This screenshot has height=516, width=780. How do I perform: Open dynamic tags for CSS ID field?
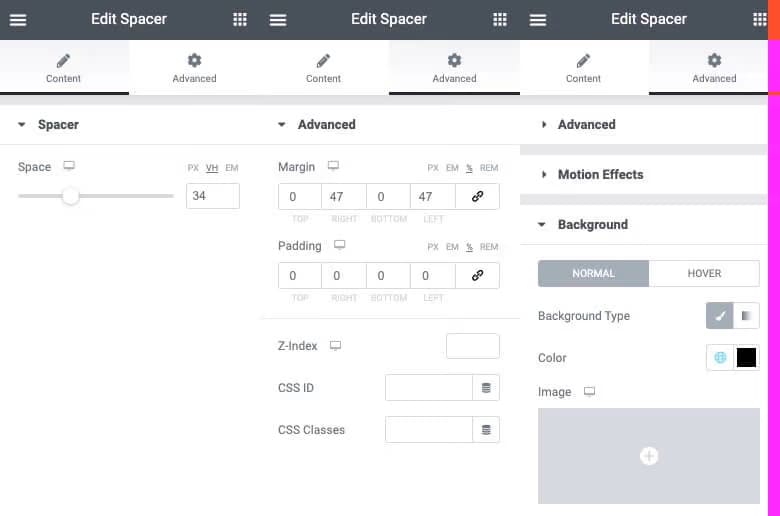coord(486,388)
